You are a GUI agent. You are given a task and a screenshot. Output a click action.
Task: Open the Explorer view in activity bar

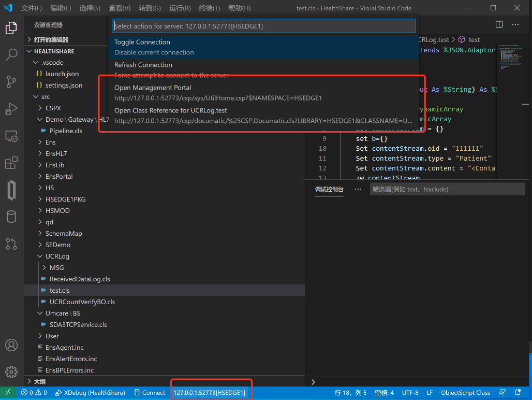tap(11, 28)
